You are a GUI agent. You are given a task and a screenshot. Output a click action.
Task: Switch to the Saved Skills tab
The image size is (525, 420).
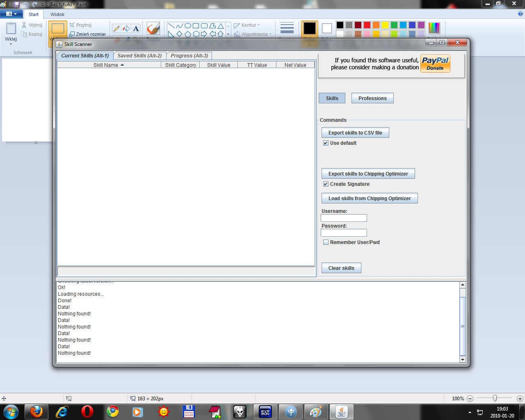click(139, 56)
